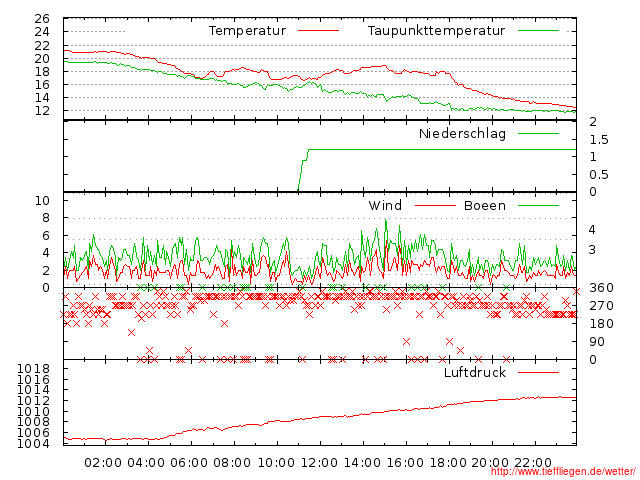
Task: Click the 90 wind direction axis value
Action: 597,342
